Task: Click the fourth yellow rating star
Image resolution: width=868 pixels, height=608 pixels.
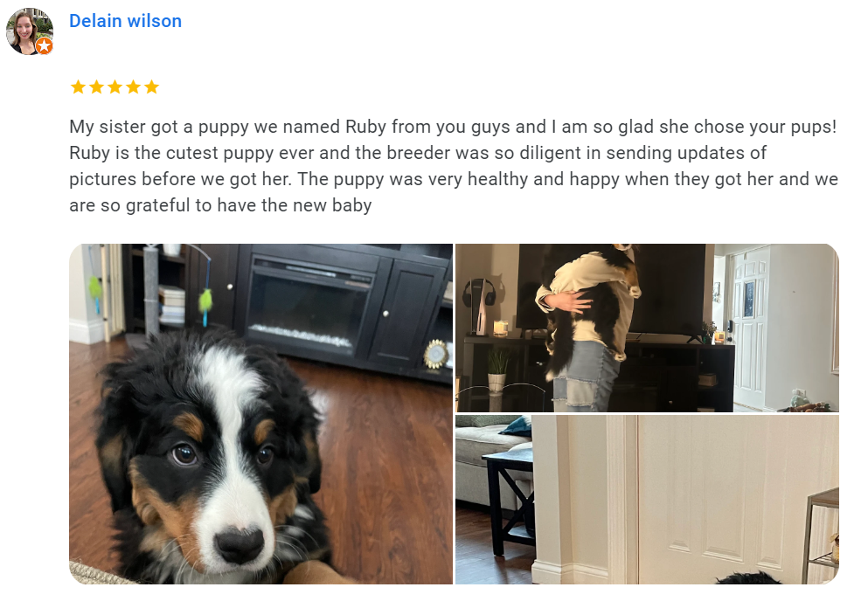Action: click(x=133, y=86)
